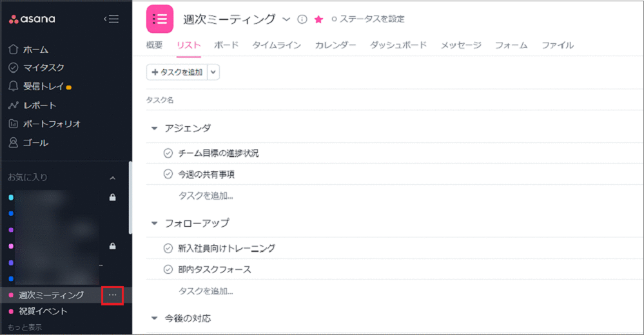
Task: Go to 受信トレイ inbox
Action: coord(41,86)
